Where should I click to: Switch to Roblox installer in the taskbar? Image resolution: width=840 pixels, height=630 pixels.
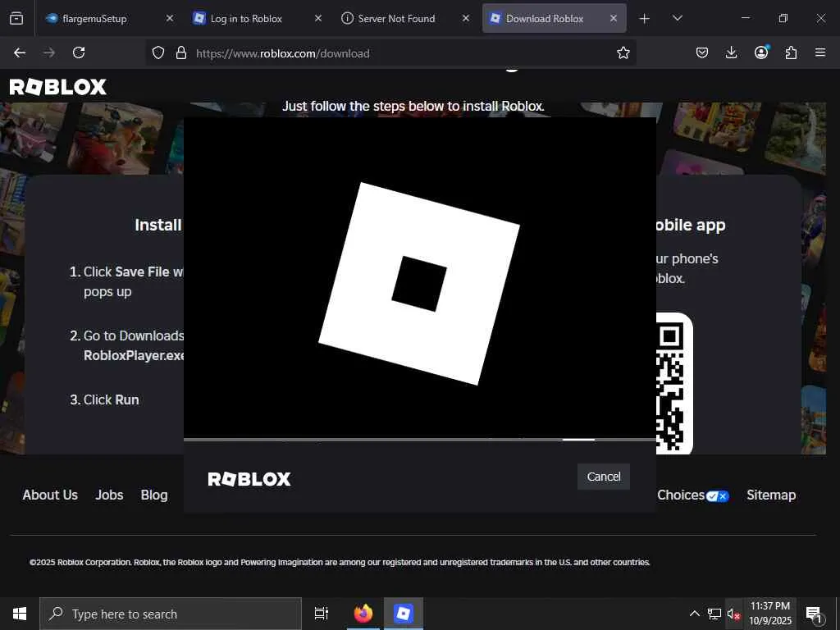(x=404, y=614)
